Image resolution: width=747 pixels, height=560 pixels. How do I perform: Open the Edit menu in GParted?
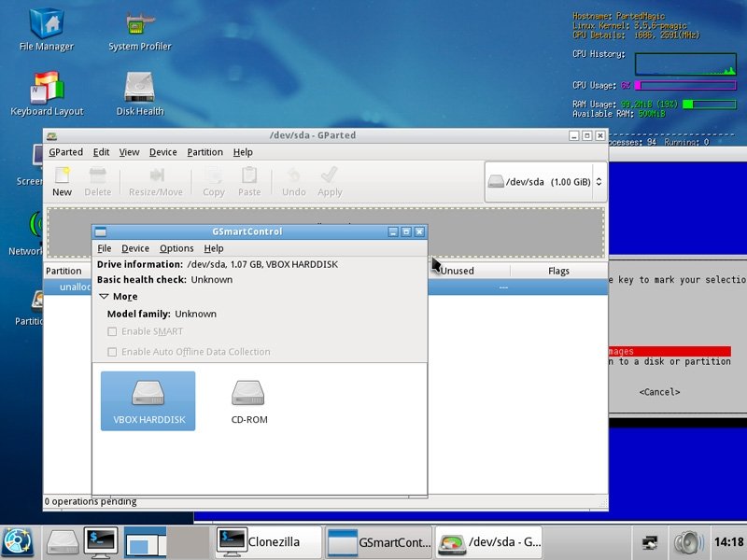click(x=101, y=152)
